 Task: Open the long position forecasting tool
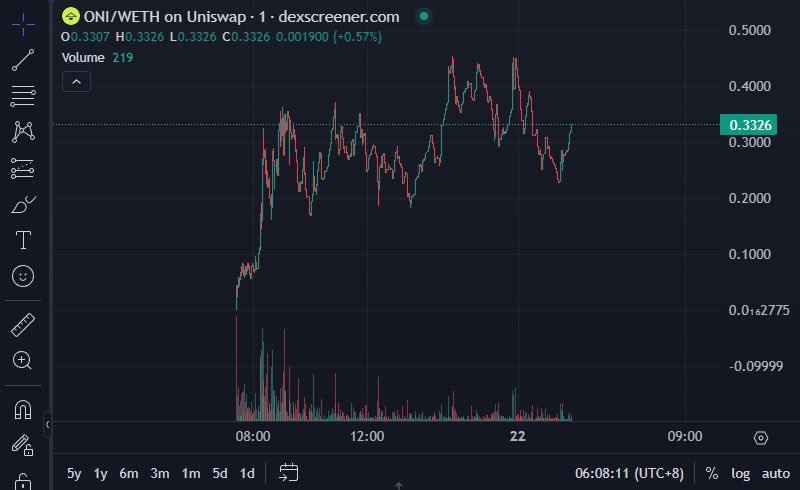[23, 168]
